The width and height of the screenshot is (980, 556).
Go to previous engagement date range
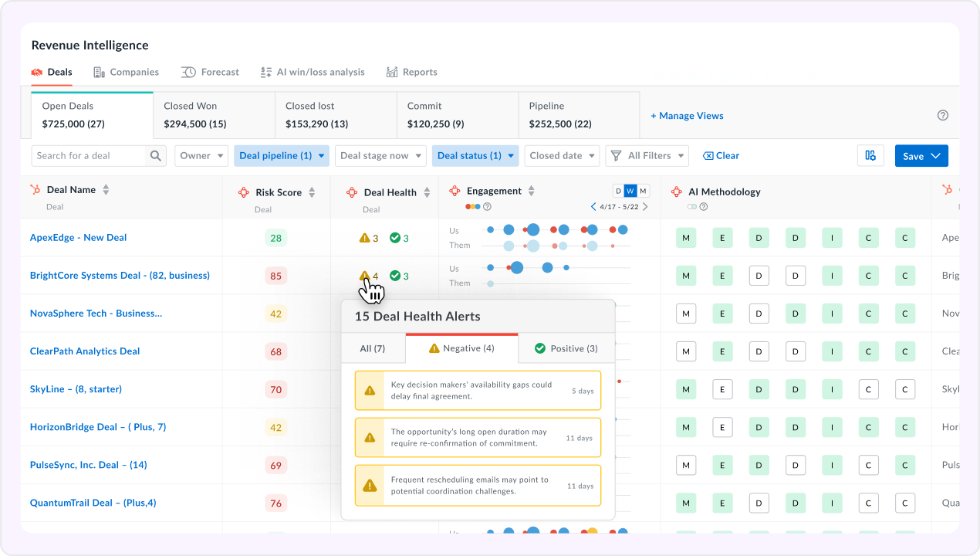pos(593,207)
